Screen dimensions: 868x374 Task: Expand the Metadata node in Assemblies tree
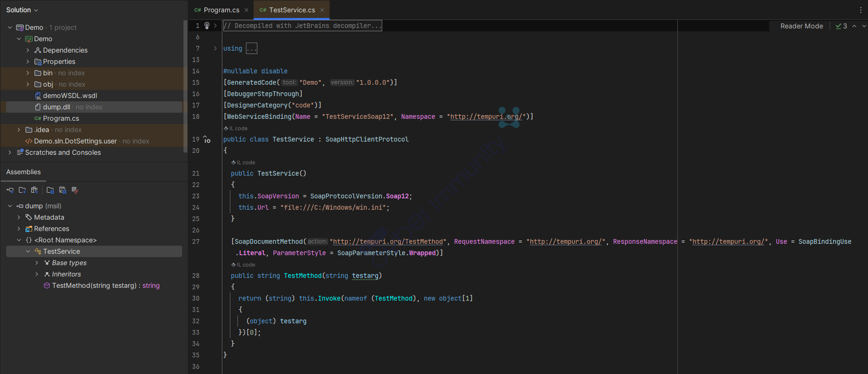(19, 217)
